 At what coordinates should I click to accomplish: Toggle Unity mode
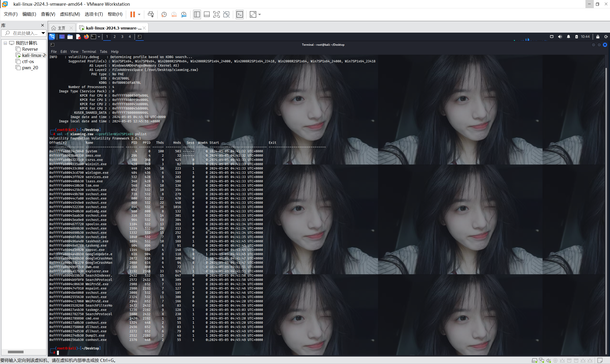226,15
